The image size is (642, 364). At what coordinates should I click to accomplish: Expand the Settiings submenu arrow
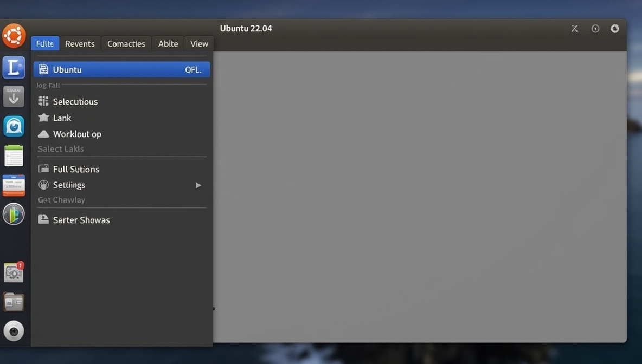pyautogui.click(x=198, y=185)
